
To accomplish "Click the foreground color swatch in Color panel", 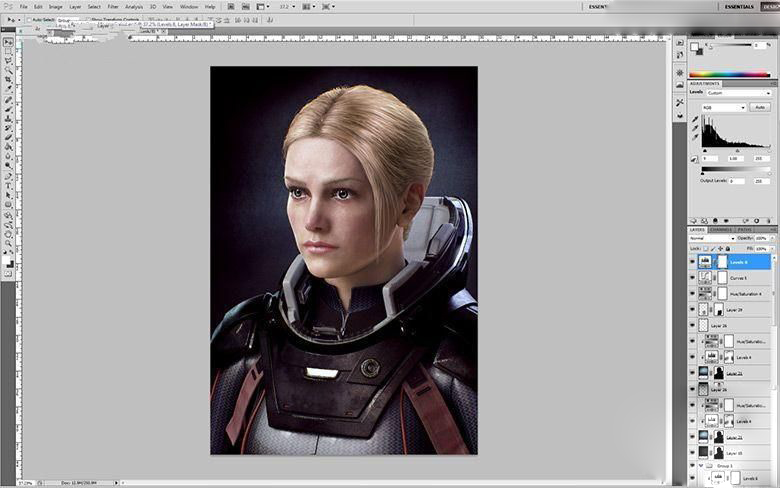I will (x=694, y=47).
